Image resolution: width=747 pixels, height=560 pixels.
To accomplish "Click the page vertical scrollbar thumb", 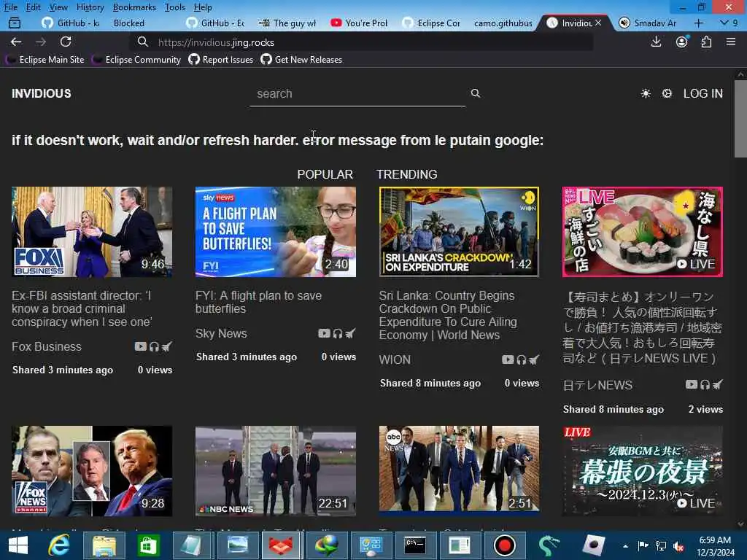I will pos(740,118).
